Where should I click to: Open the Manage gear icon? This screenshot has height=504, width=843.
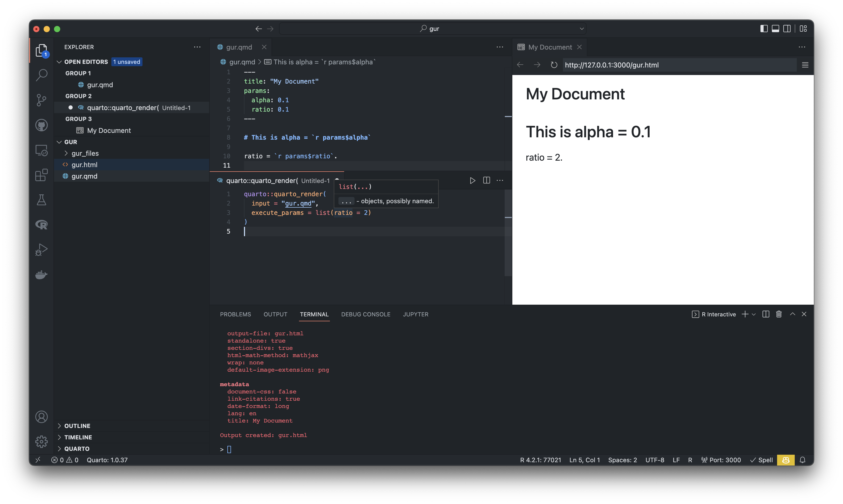click(x=42, y=442)
